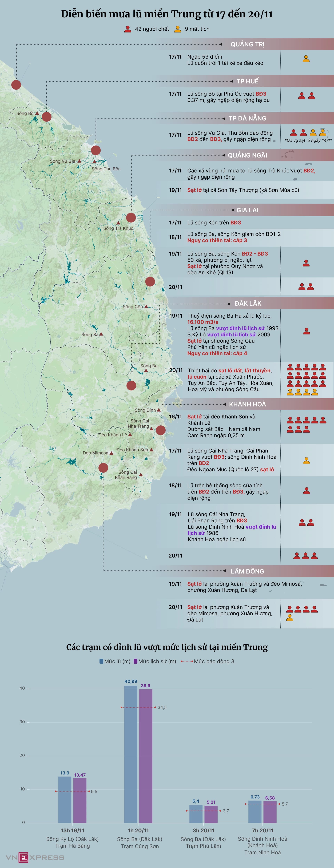Screen dimensions: 334x868
Task: Click the blue Mức lũ legend swatch
Action: point(101,661)
